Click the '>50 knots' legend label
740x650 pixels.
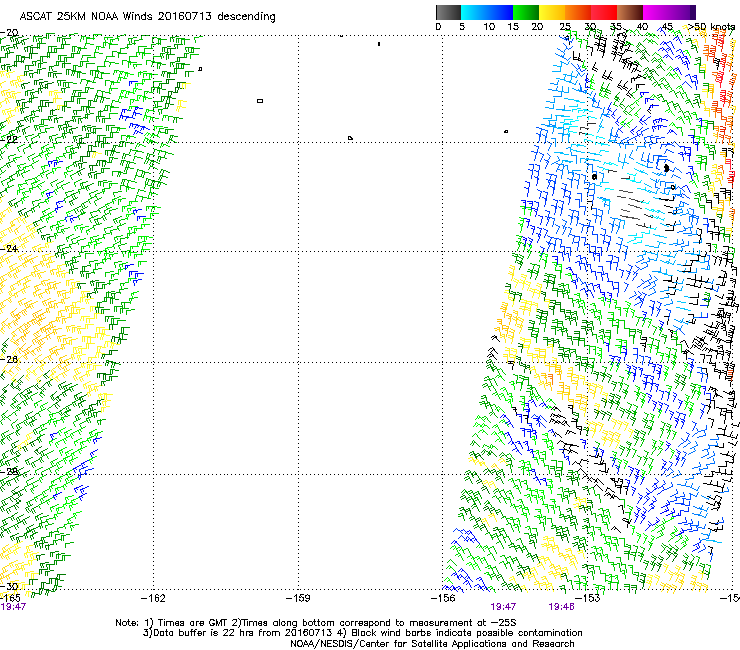click(x=711, y=27)
